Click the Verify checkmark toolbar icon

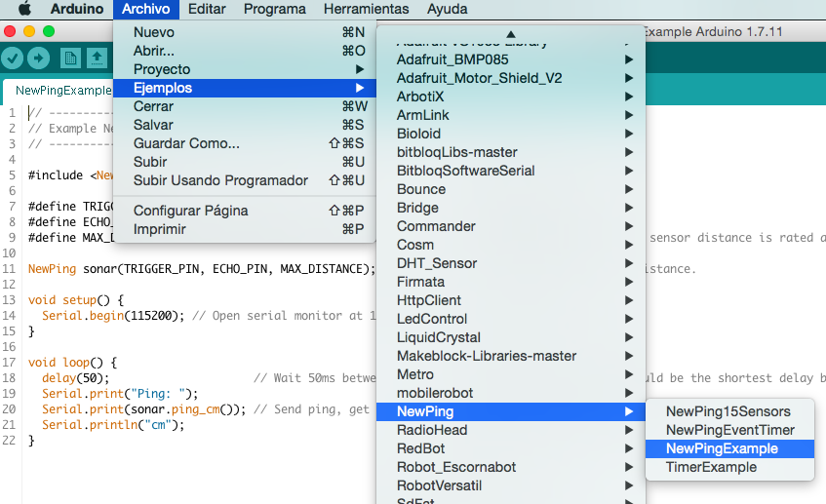[13, 58]
